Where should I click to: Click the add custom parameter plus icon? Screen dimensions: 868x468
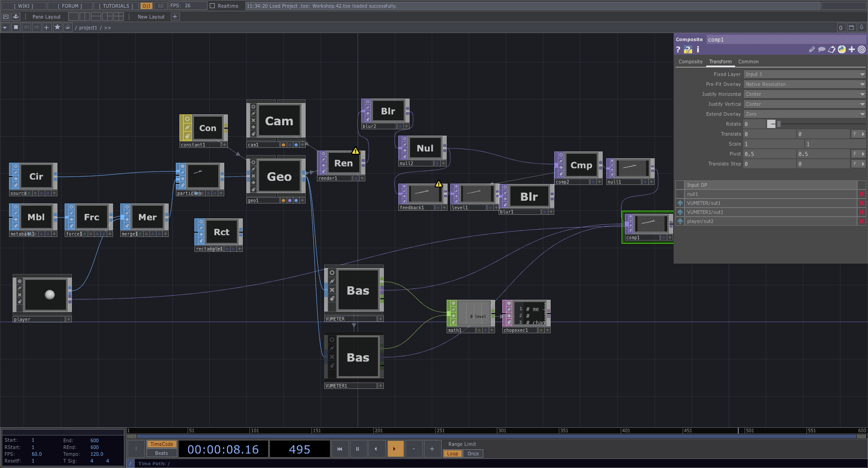click(x=852, y=50)
